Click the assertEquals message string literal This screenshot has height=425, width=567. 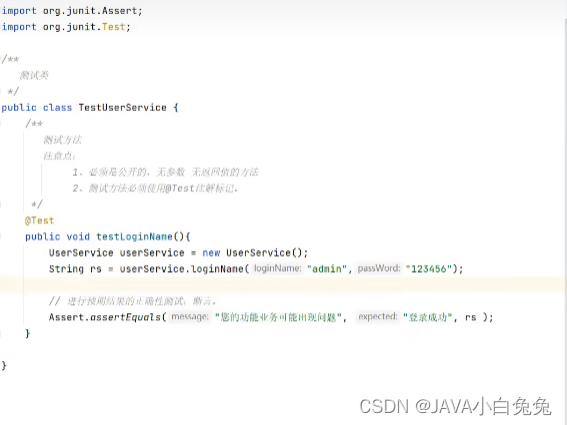pos(278,317)
